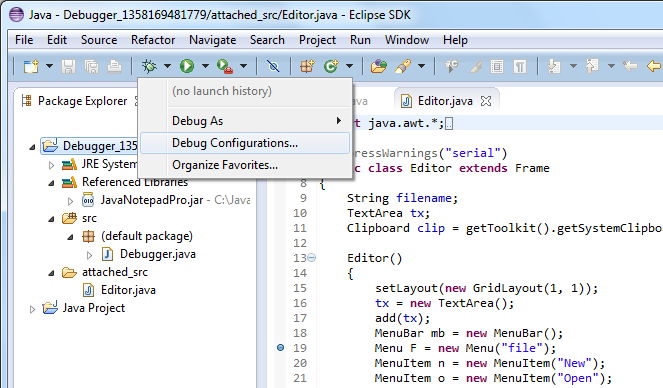
Task: Expand the Java Project node
Action: [32, 309]
